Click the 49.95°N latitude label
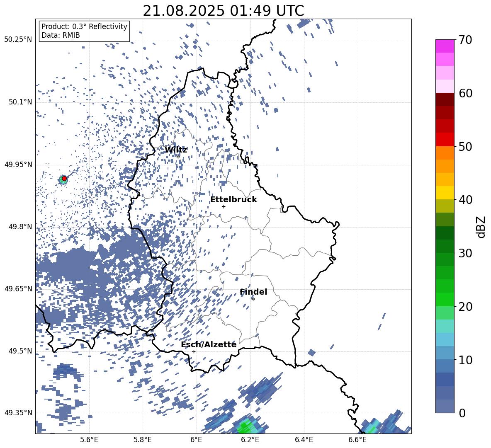The width and height of the screenshot is (491, 448). pos(18,165)
